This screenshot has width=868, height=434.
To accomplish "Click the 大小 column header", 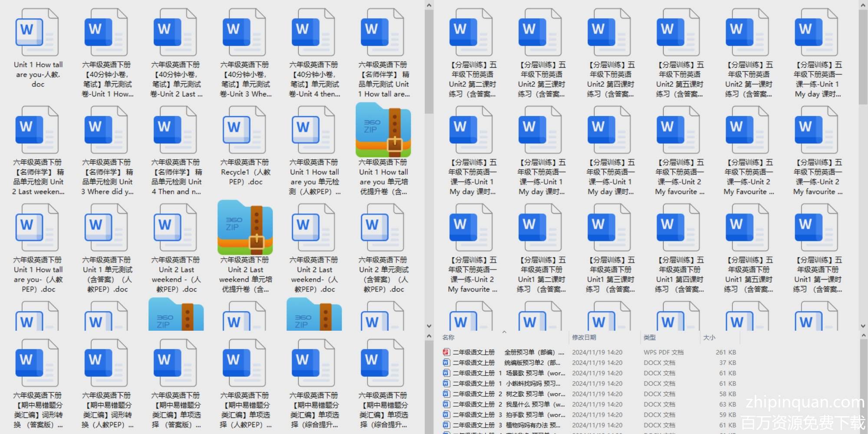I will point(709,338).
